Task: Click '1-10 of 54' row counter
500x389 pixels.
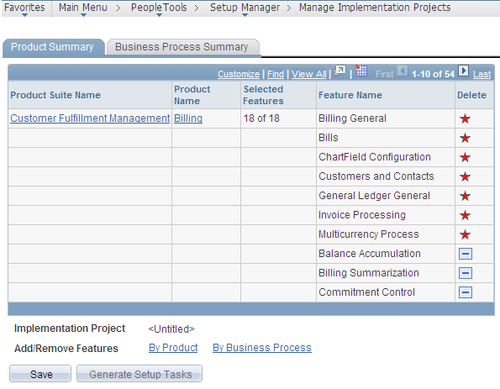Action: [x=433, y=74]
